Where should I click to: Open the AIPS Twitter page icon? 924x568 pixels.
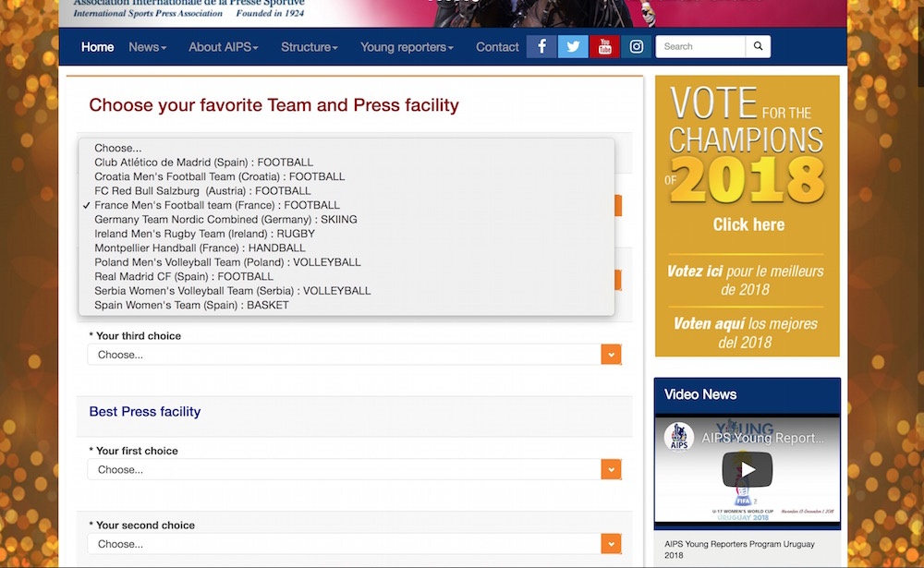tap(573, 46)
